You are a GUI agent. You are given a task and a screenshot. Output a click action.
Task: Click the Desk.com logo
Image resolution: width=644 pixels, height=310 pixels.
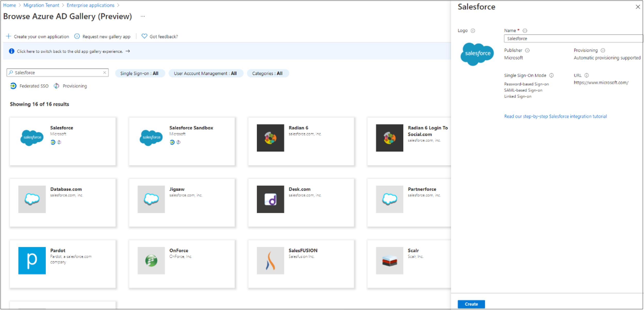[270, 199]
